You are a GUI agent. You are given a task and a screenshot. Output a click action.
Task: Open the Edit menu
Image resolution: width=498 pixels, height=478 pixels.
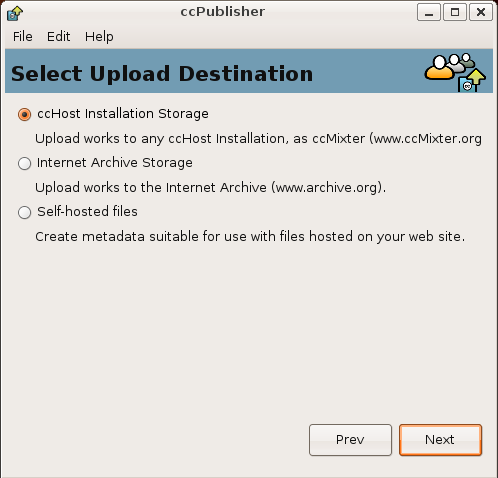tap(58, 36)
